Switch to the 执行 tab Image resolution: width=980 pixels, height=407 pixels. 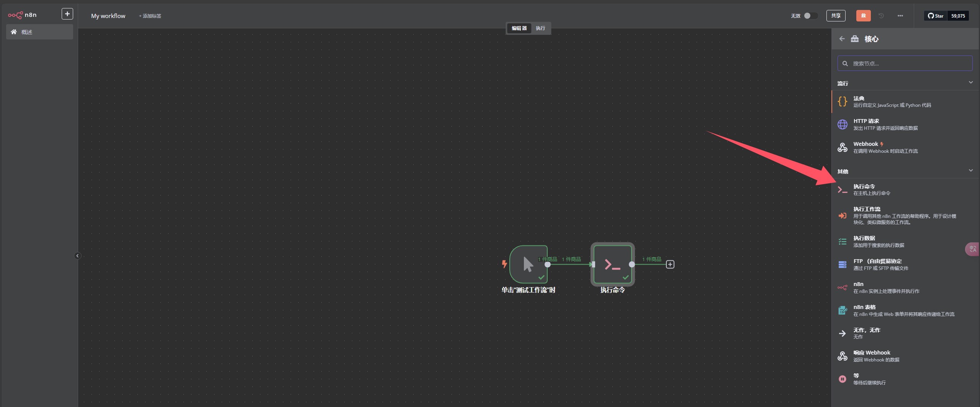pyautogui.click(x=540, y=28)
